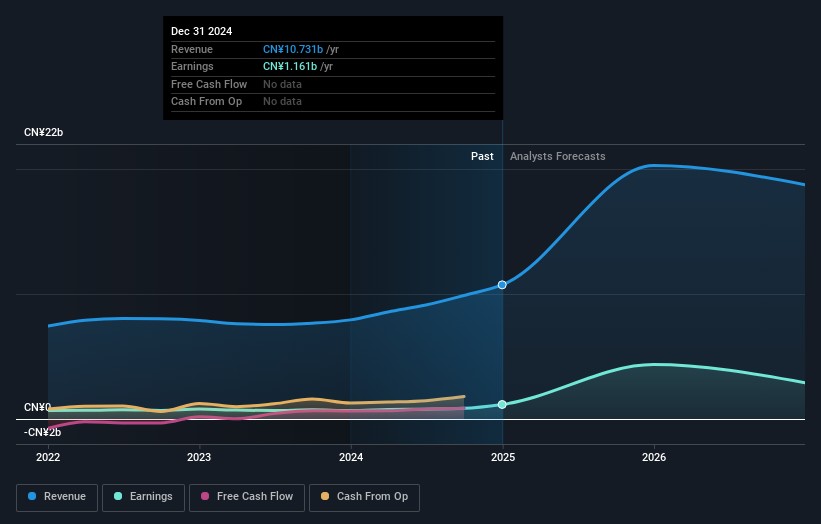Viewport: 821px width, 524px height.
Task: Toggle the Earnings series in legend
Action: (143, 497)
